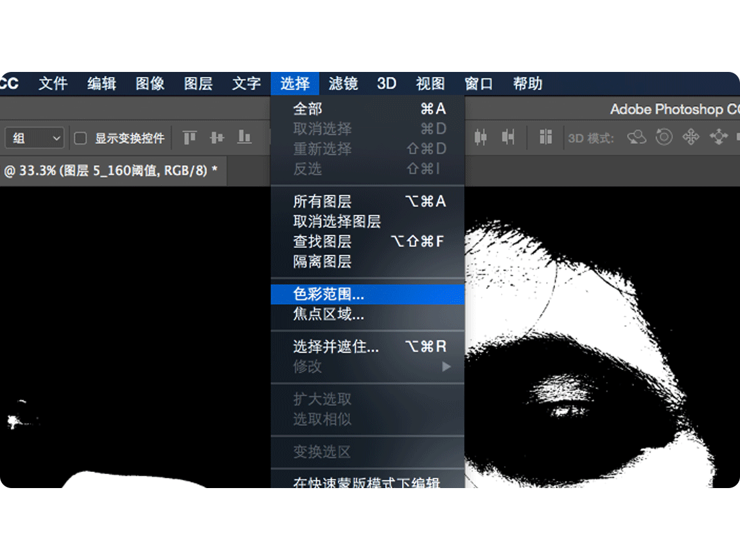Image resolution: width=740 pixels, height=560 pixels.
Task: Select the 图层 5_160阈值 document tab
Action: [113, 170]
